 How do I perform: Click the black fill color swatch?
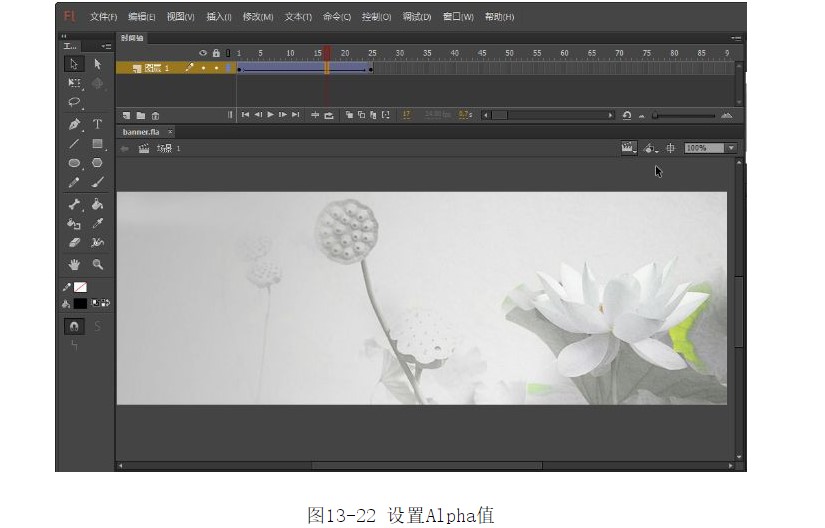tap(80, 303)
